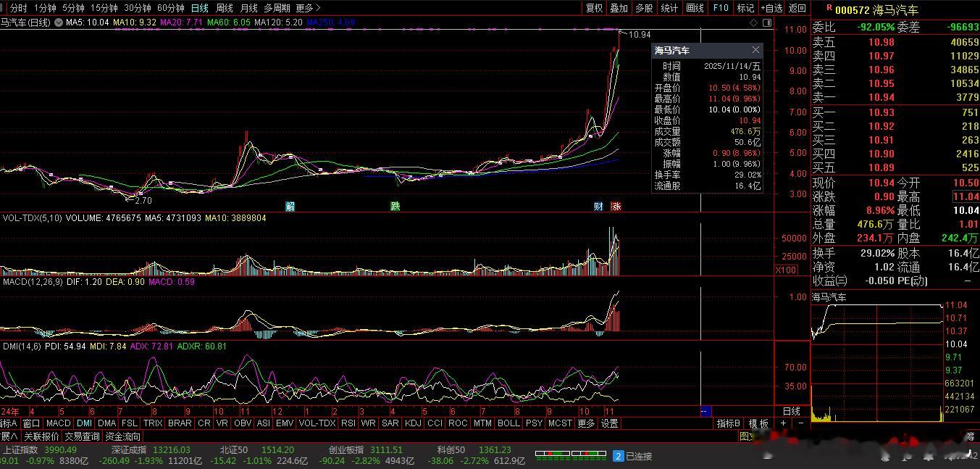Click the 涨 event marker on chart
This screenshot has width=980, height=469.
coord(616,206)
